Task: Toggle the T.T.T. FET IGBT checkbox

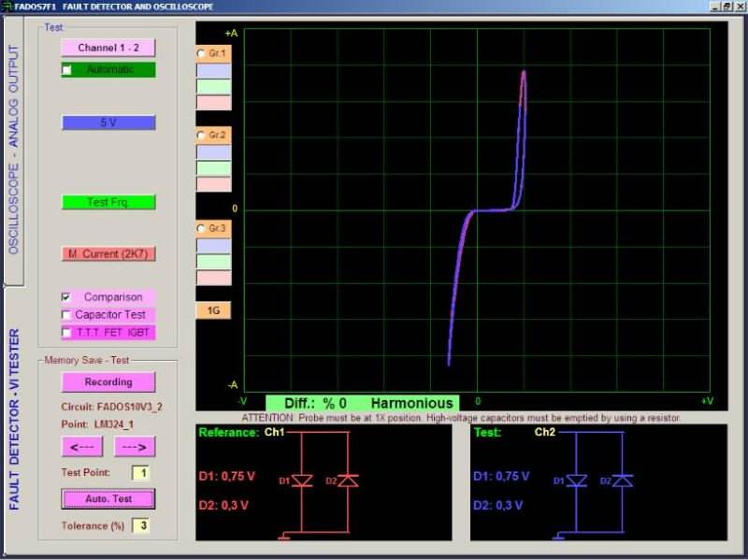Action: [66, 332]
